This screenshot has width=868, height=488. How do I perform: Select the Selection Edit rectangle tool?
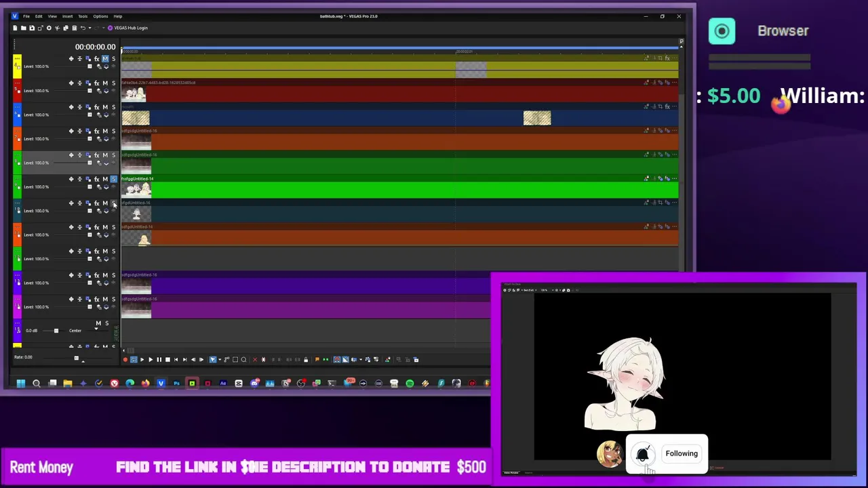tap(235, 360)
